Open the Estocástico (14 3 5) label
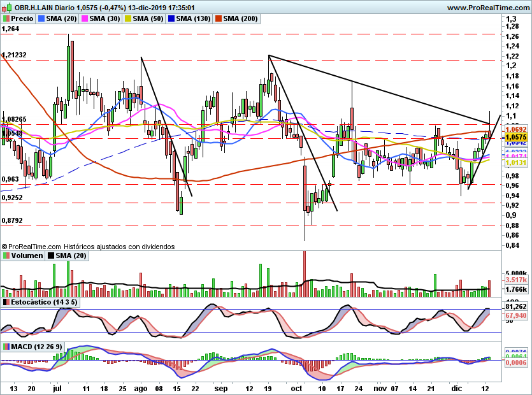The image size is (532, 395). pyautogui.click(x=44, y=302)
